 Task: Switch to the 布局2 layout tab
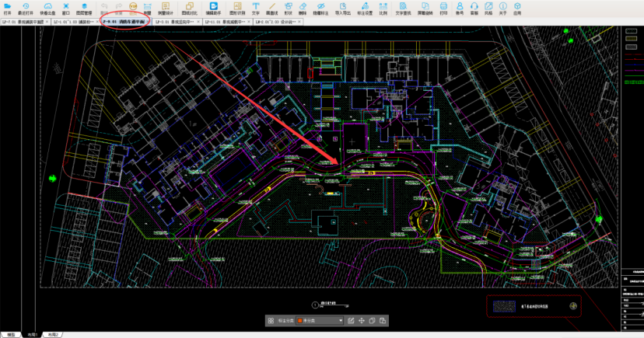(x=52, y=334)
